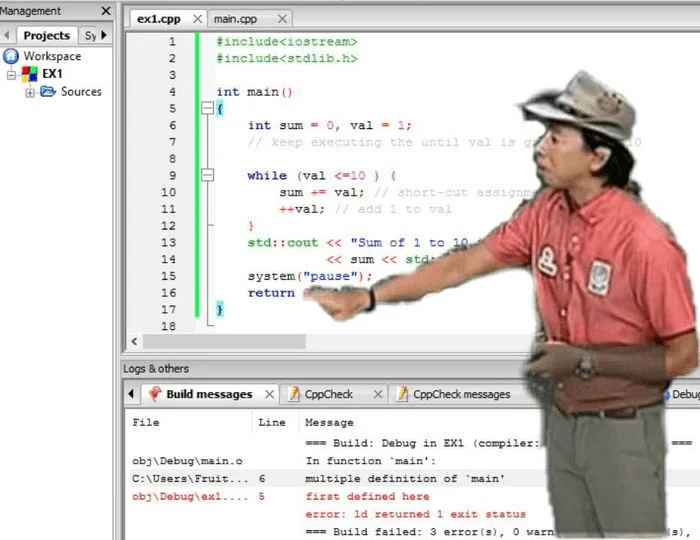Viewport: 700px width, 540px height.
Task: Open the Debug log tab
Action: (682, 395)
